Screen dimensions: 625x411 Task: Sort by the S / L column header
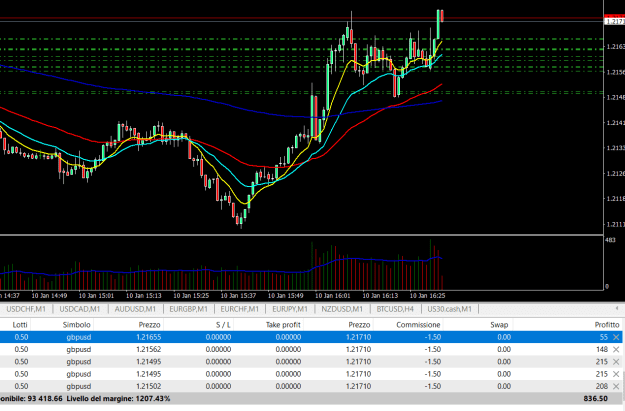[223, 325]
